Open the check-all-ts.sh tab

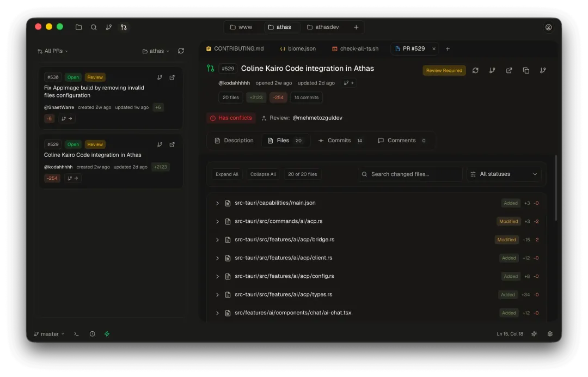point(355,49)
